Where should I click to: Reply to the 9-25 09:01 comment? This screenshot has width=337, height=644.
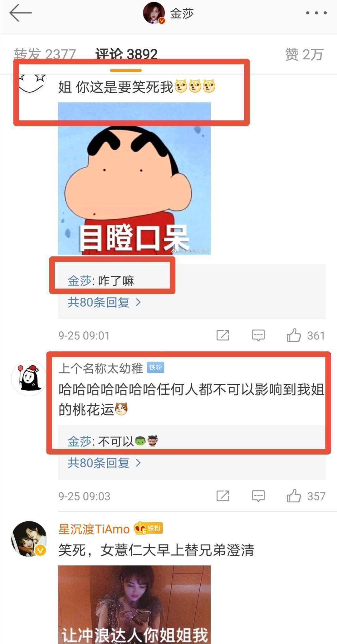click(258, 335)
